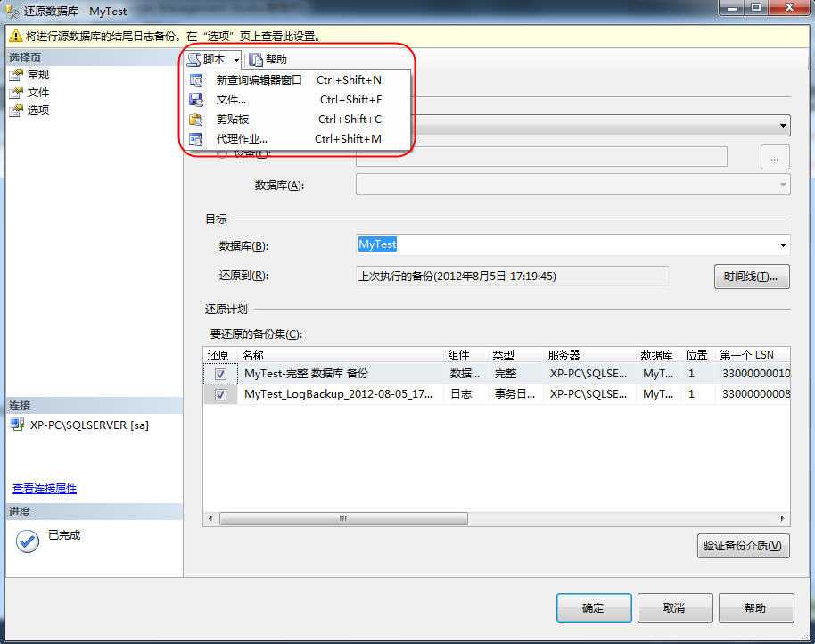Click the 还原到 restore point text field
This screenshot has height=644, width=815.
tap(512, 276)
